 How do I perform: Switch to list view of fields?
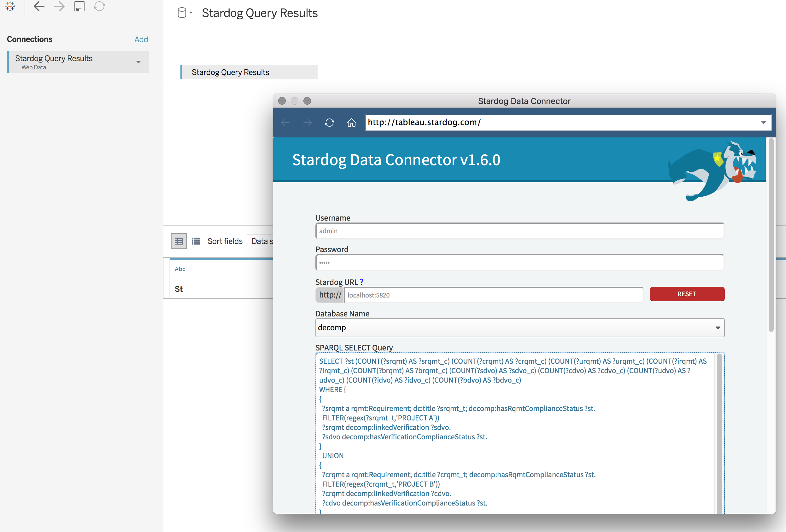(196, 241)
